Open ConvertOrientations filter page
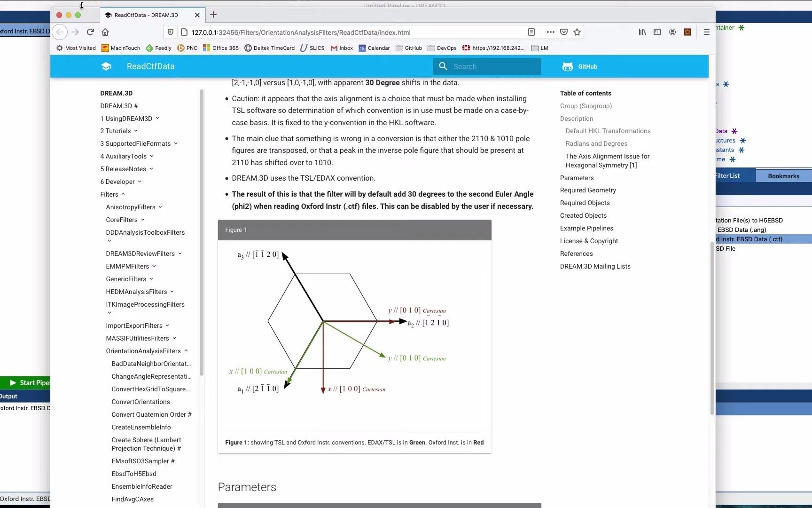 coord(141,402)
